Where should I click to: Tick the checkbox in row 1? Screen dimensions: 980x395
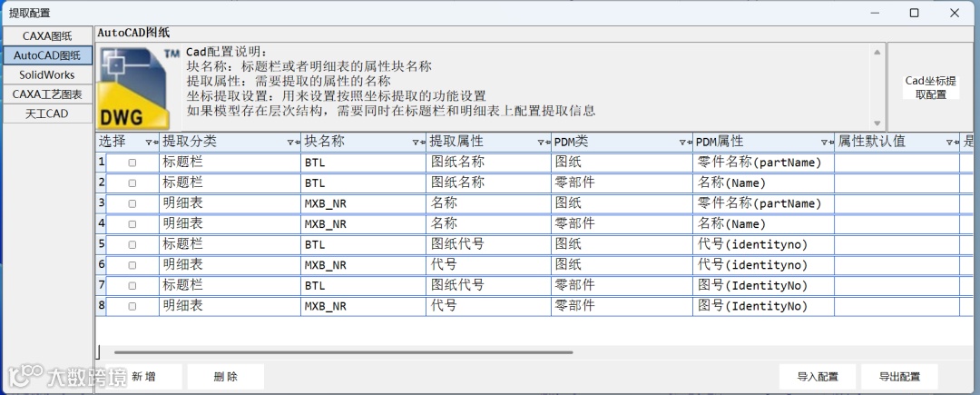[132, 163]
